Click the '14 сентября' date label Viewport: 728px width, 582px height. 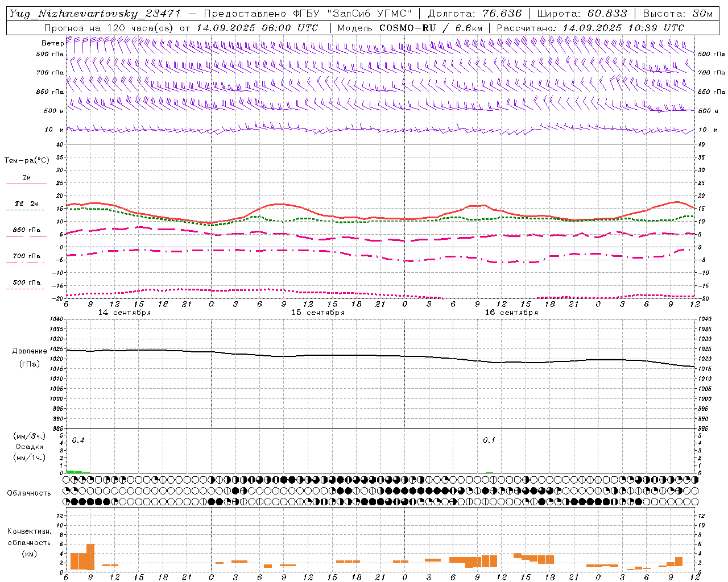(x=125, y=313)
